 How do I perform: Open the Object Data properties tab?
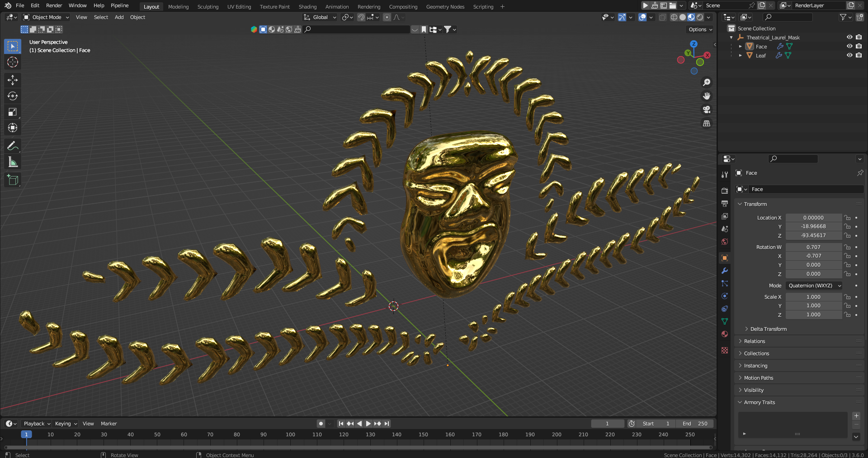(x=725, y=321)
